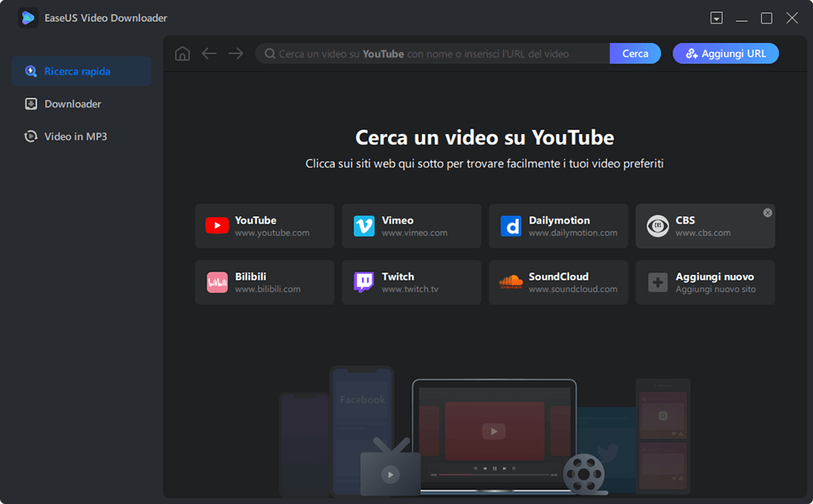Click the Aggiungi nuovo plus icon
The height and width of the screenshot is (504, 813).
[x=656, y=282]
